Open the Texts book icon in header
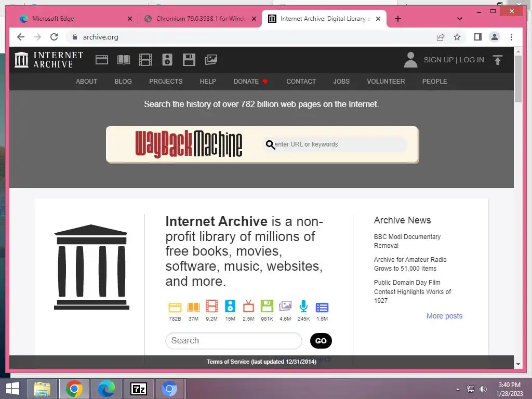This screenshot has height=399, width=532. [124, 60]
